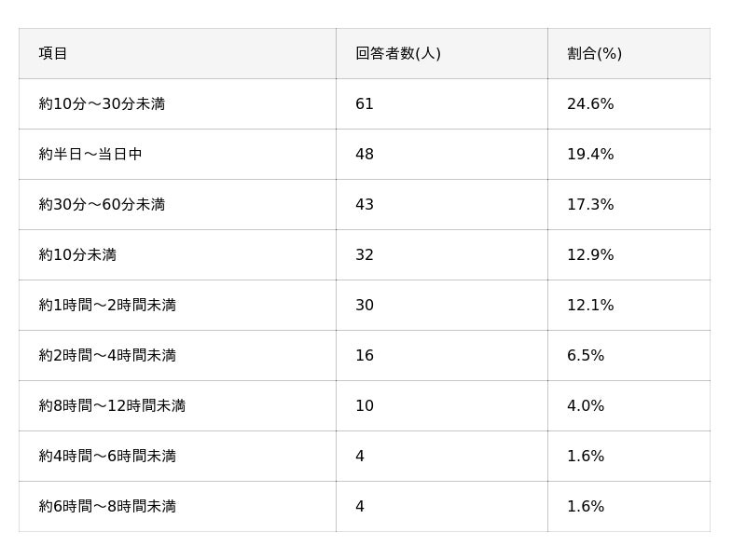Click the 項目 column header

53,54
